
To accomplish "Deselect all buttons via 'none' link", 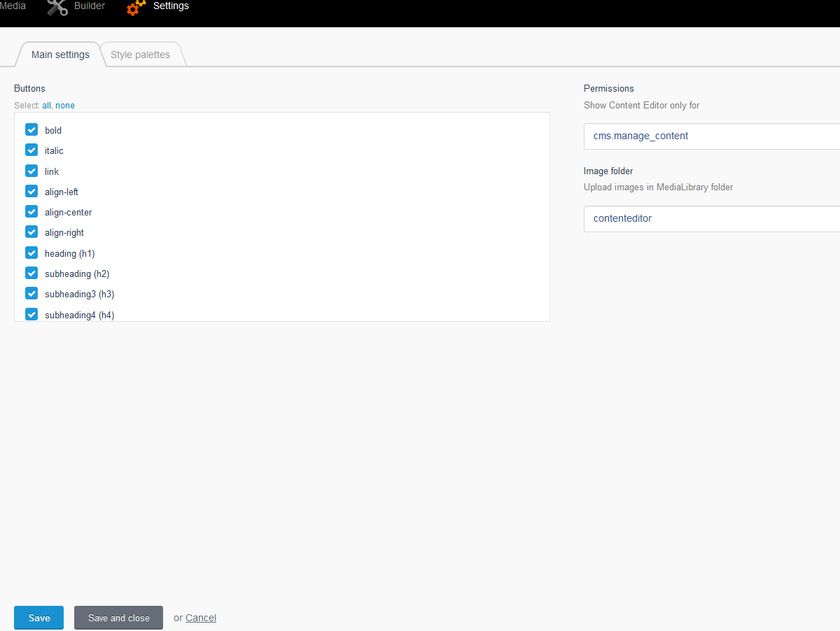I will click(x=65, y=106).
